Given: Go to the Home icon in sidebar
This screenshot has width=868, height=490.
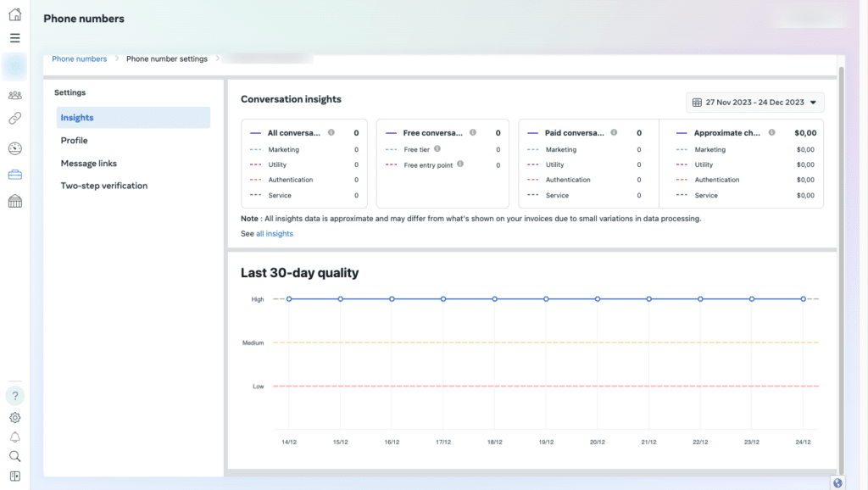Looking at the screenshot, I should 15,14.
